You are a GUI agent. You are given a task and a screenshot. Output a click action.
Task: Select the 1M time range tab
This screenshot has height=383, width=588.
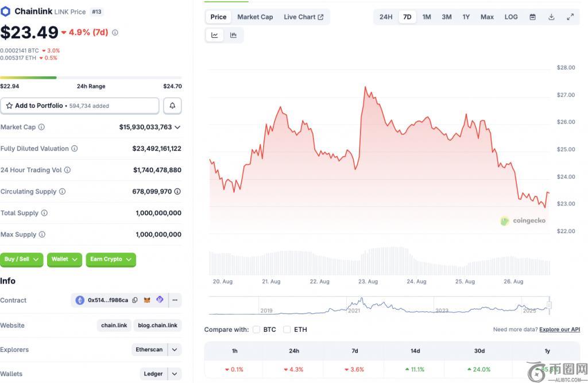[427, 17]
